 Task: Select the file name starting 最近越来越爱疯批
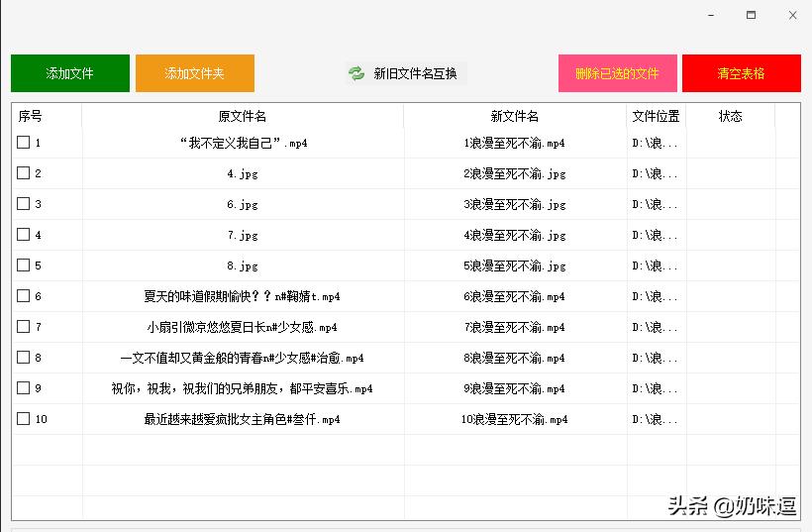click(x=242, y=419)
